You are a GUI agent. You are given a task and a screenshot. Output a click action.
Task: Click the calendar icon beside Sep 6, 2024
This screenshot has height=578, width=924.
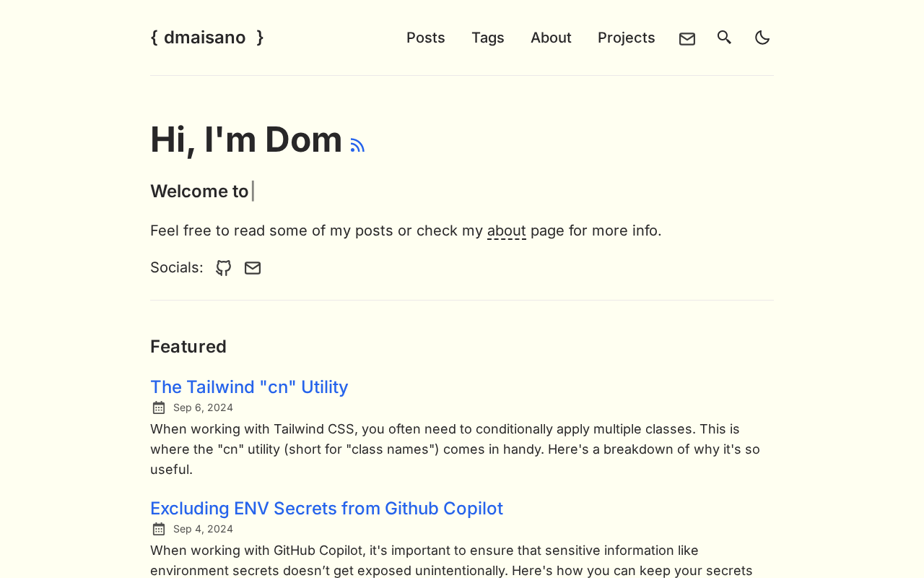coord(159,407)
